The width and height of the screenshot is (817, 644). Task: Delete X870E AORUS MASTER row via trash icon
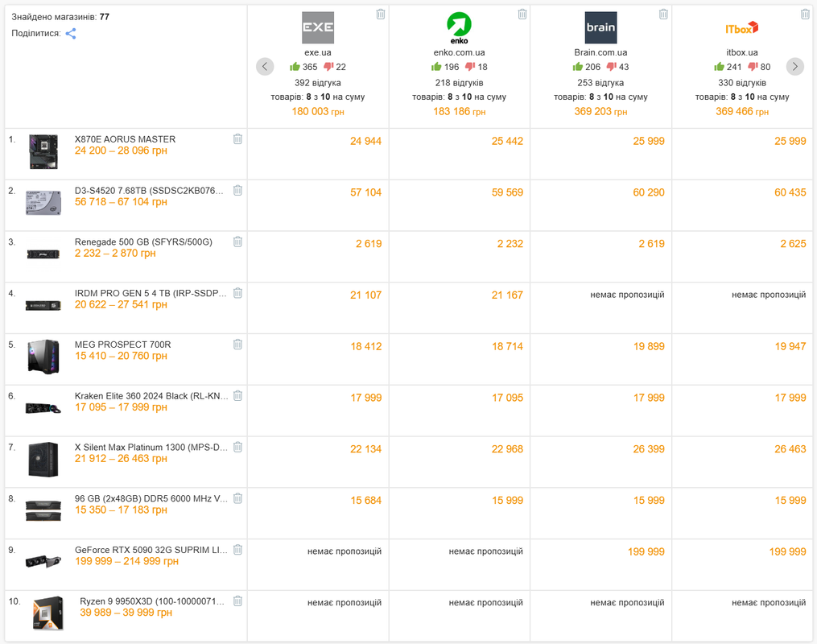[237, 138]
